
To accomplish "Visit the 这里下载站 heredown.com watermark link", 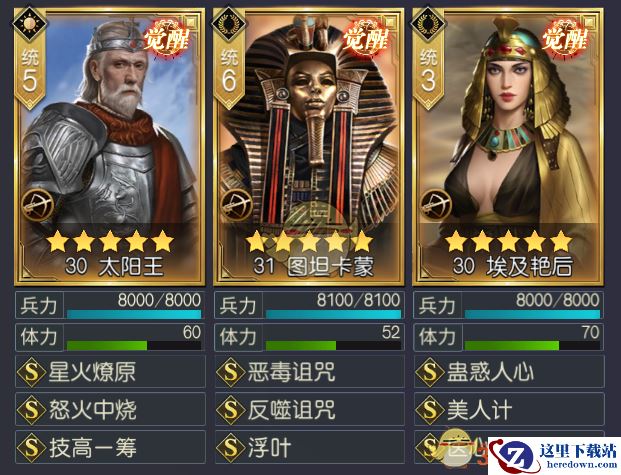I will pos(554,455).
